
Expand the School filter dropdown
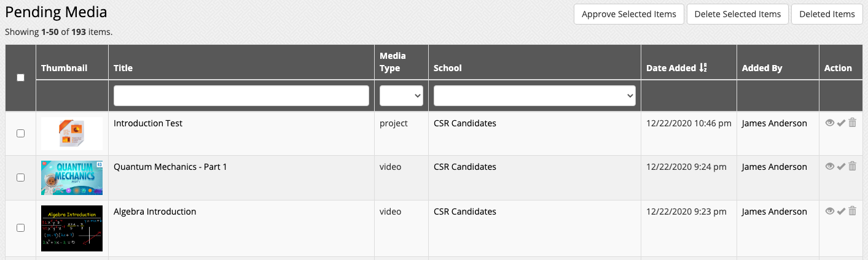click(x=534, y=96)
